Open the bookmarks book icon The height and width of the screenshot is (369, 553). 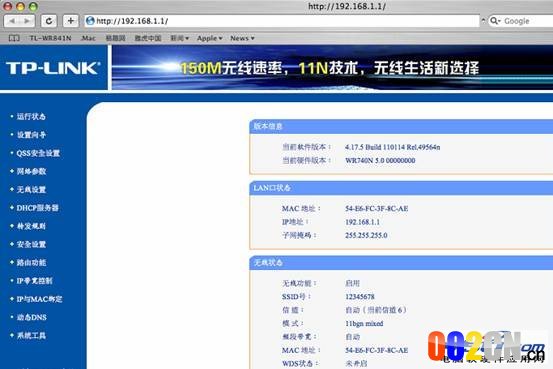pos(14,38)
